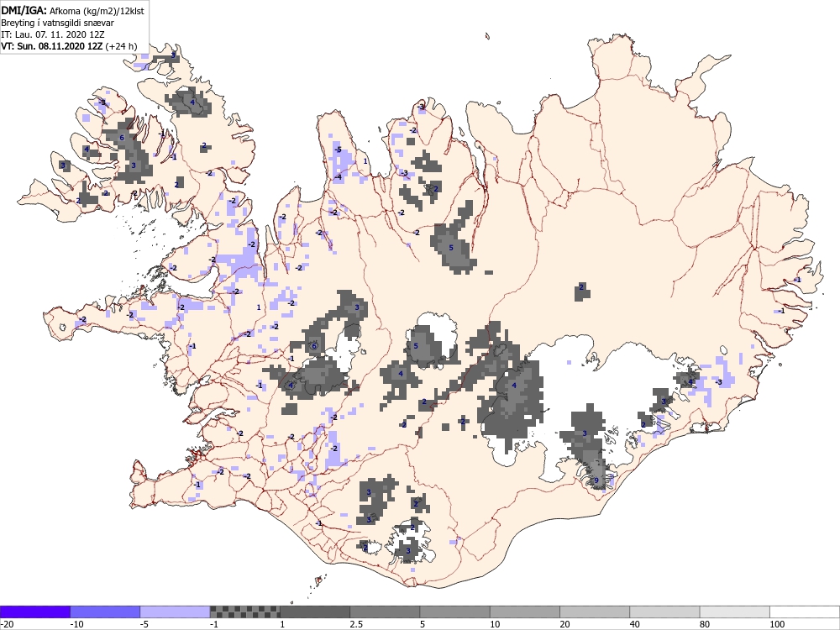Image resolution: width=840 pixels, height=630 pixels.
Task: Click the 'DMI/IGA: Afkoma (kg/m2)/12klst' title text
Action: point(72,11)
